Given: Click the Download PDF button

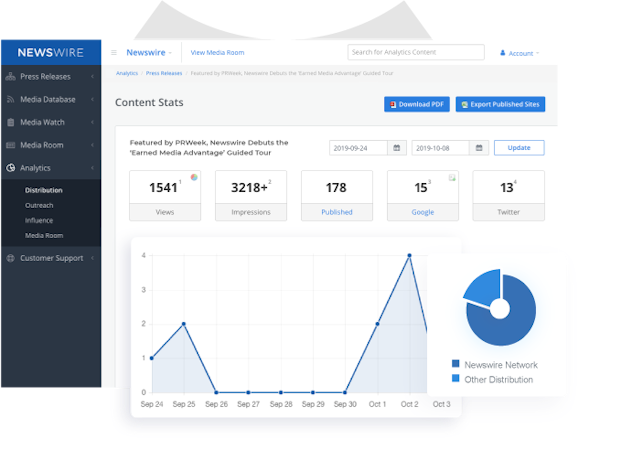Looking at the screenshot, I should 417,104.
